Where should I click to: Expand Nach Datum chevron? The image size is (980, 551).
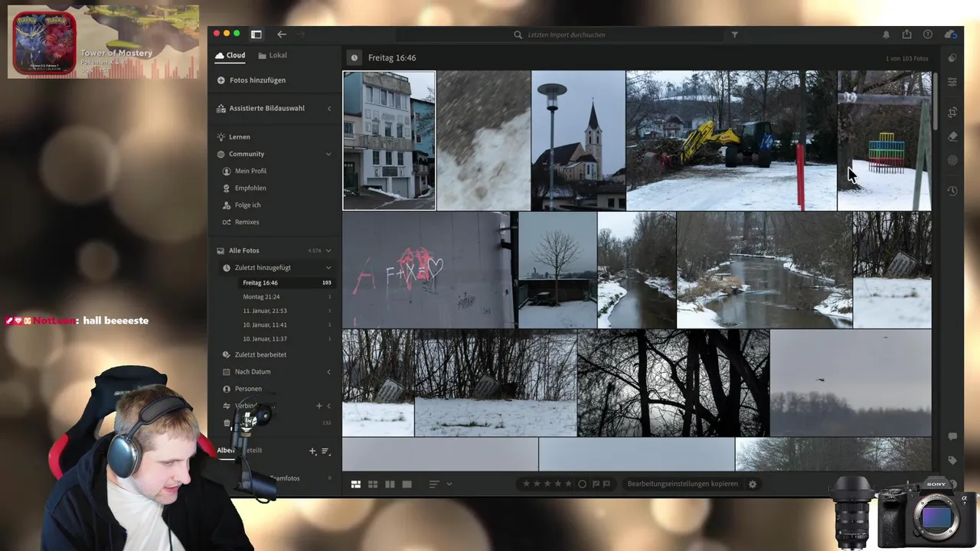pyautogui.click(x=329, y=372)
